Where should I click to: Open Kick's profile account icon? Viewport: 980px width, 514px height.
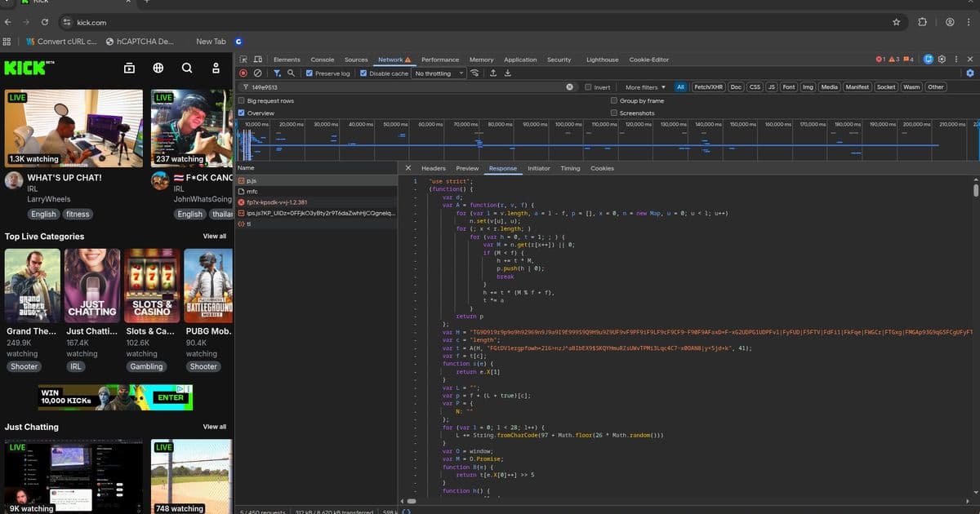pos(215,69)
